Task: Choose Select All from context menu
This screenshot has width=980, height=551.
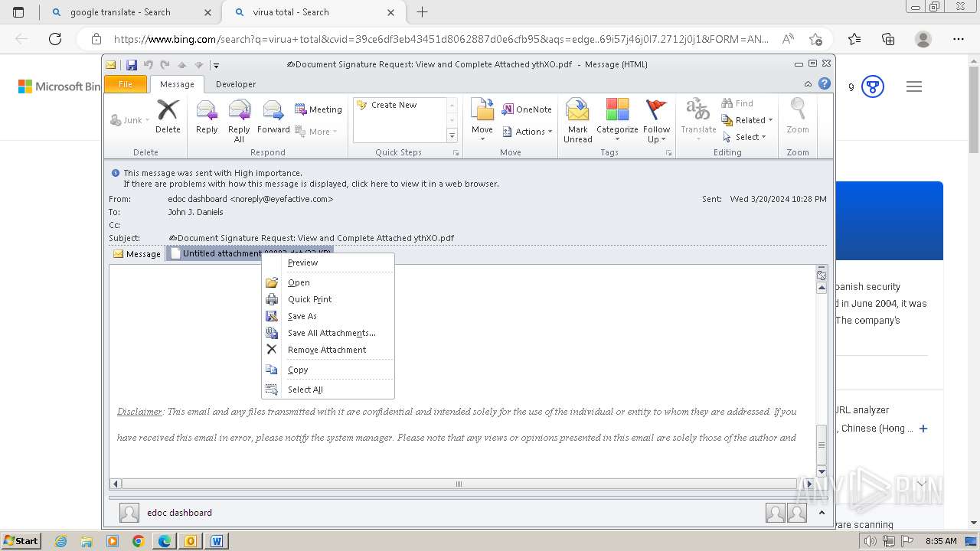Action: click(x=328, y=390)
